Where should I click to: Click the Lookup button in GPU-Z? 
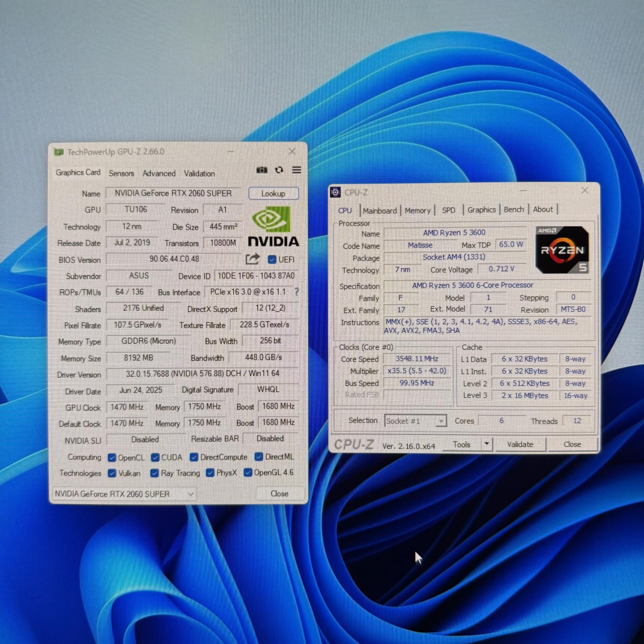point(273,194)
